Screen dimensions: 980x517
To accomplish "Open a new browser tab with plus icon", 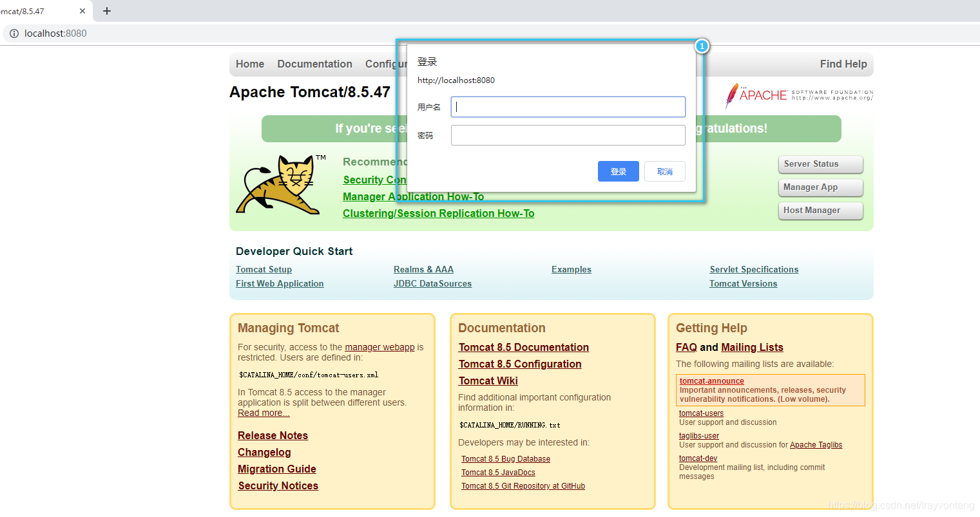I will 107,10.
